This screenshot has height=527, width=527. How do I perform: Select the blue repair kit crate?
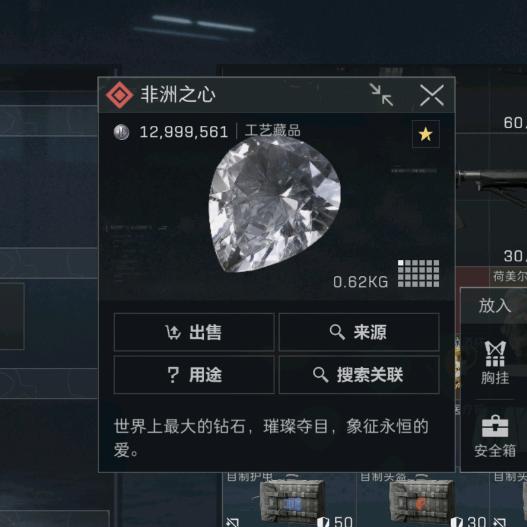pos(292,500)
